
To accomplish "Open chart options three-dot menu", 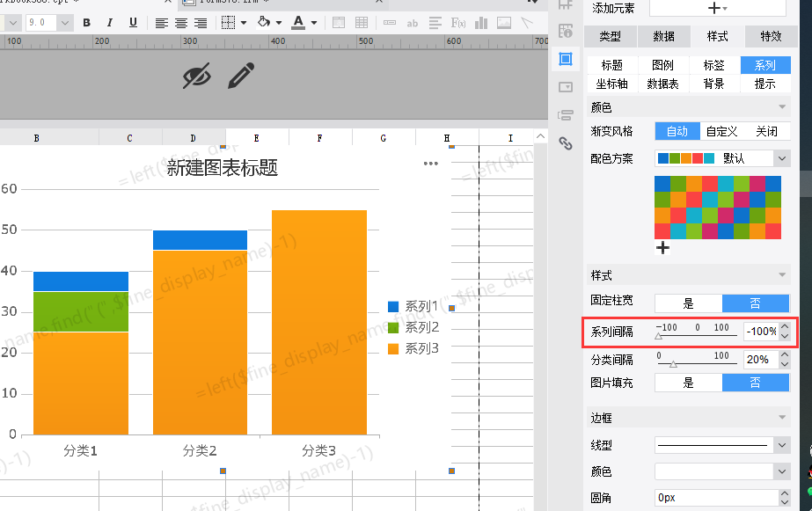I will (x=430, y=164).
